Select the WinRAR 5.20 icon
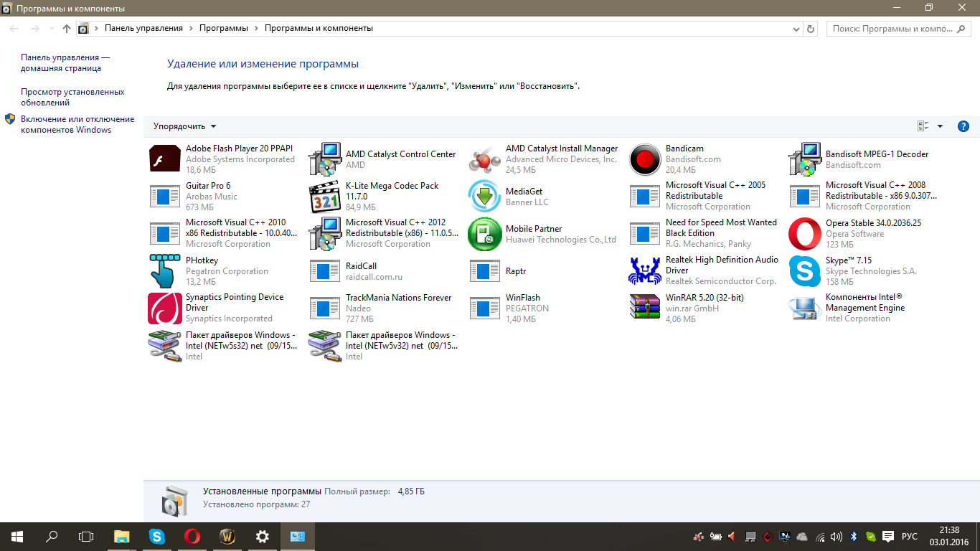This screenshot has height=551, width=980. [644, 309]
